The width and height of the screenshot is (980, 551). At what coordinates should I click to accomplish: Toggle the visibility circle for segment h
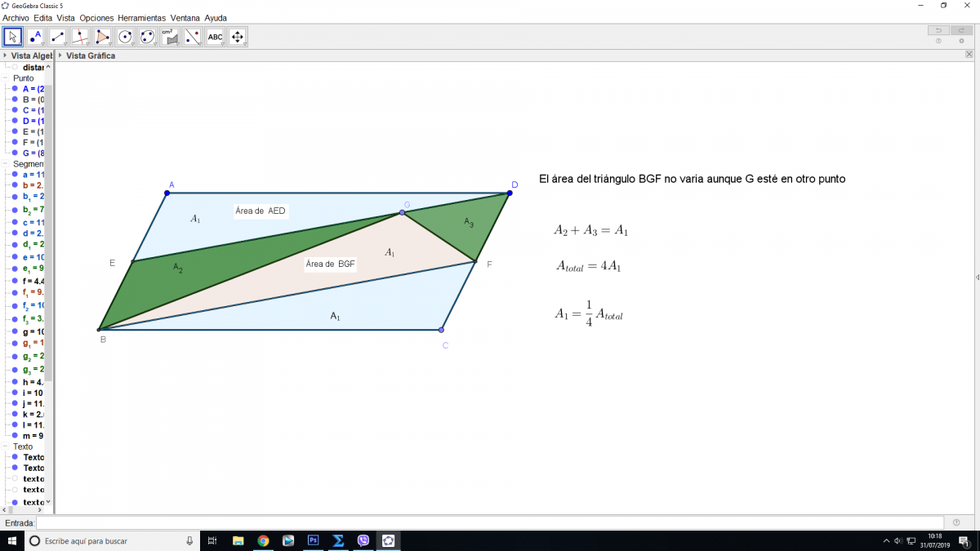click(15, 382)
